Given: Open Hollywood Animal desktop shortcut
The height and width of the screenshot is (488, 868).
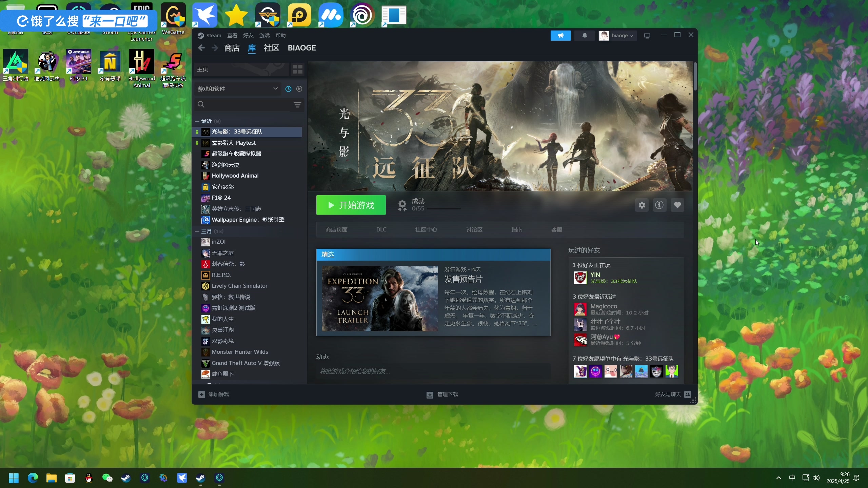Looking at the screenshot, I should click(x=142, y=68).
